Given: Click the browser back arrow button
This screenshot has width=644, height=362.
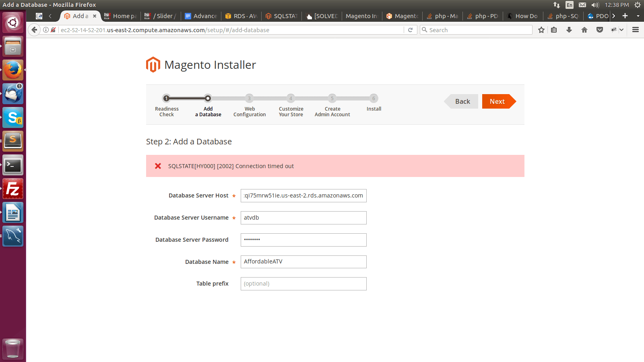Looking at the screenshot, I should (35, 30).
